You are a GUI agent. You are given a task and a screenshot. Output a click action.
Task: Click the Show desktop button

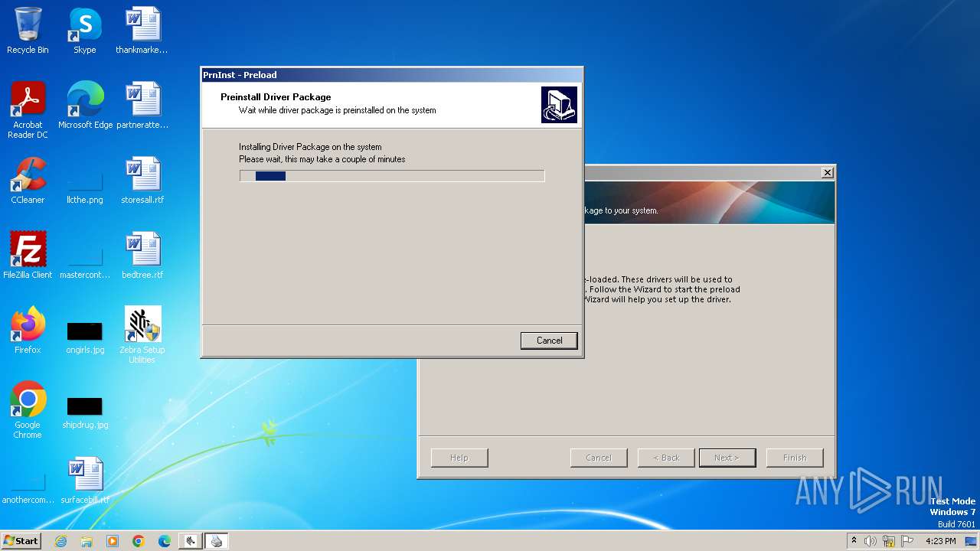(x=972, y=541)
